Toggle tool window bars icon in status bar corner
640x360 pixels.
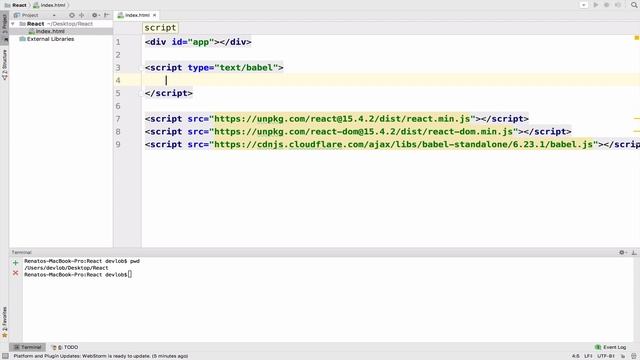(5, 356)
